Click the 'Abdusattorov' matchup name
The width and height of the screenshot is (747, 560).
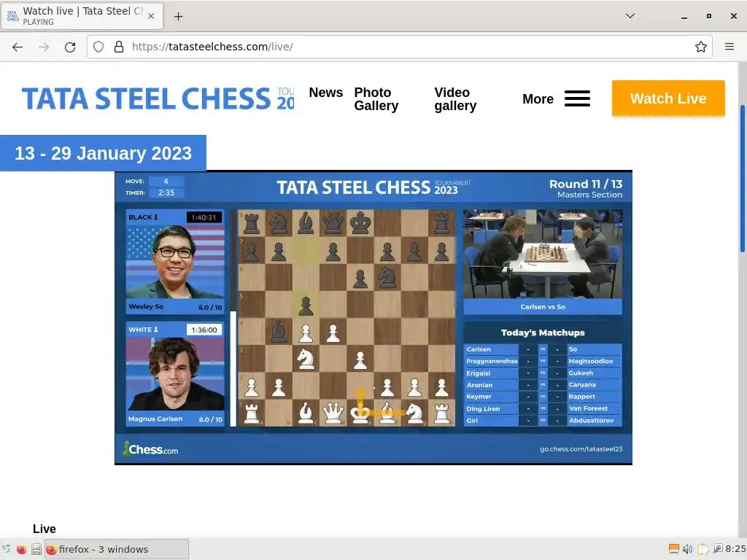(591, 421)
